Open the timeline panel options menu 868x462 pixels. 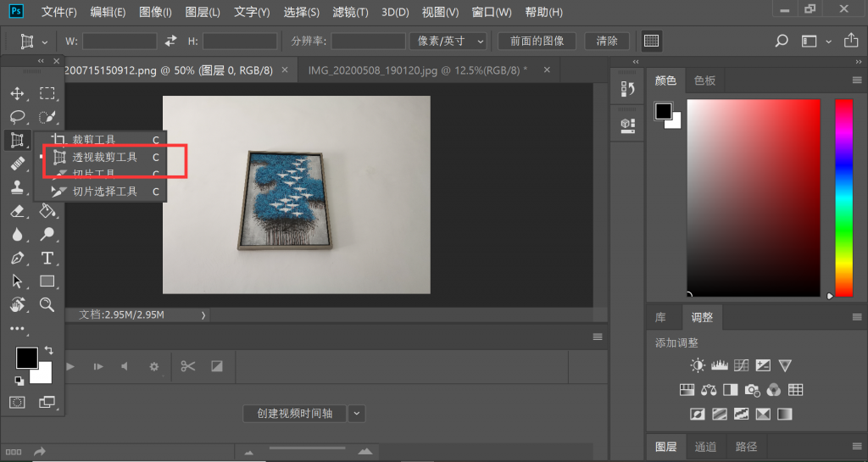[x=598, y=337]
